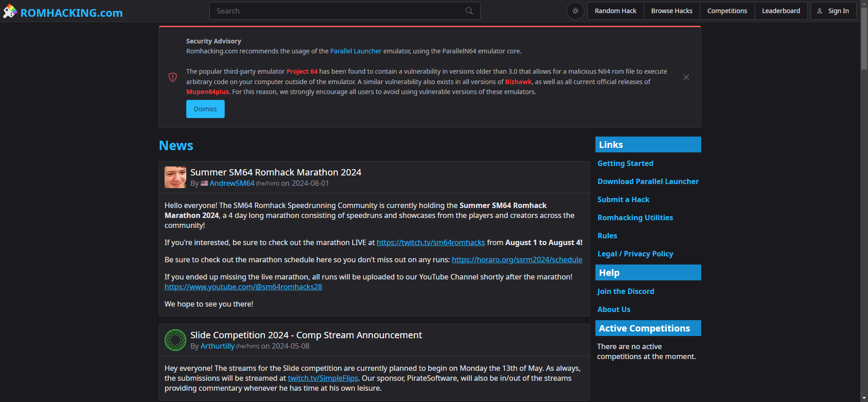Viewport: 868px width, 402px height.
Task: Open the Submit a Hack link
Action: (x=623, y=199)
